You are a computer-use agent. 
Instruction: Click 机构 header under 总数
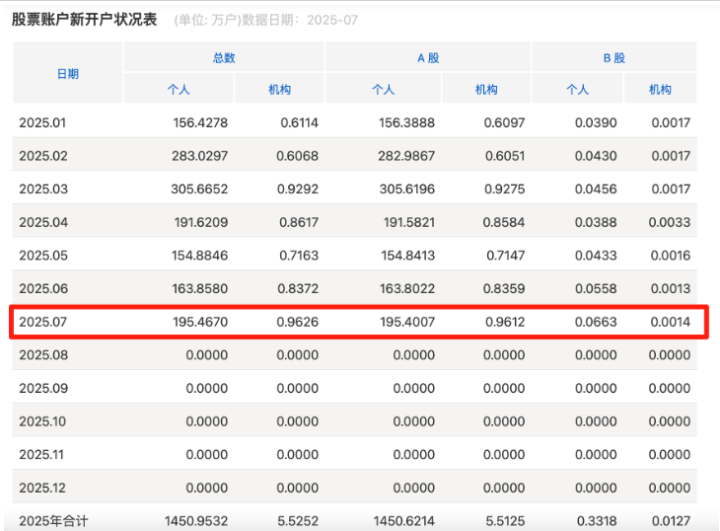(x=280, y=89)
